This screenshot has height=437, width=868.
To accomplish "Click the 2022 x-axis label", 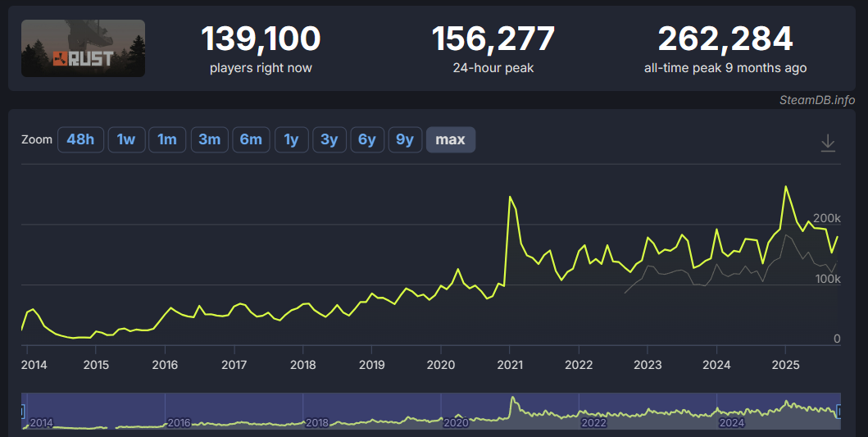I will pos(579,365).
